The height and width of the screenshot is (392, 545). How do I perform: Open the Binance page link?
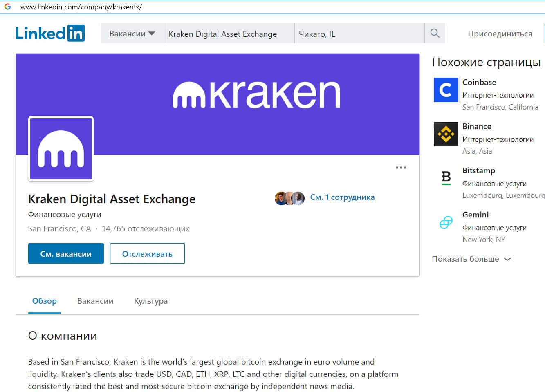coord(477,126)
